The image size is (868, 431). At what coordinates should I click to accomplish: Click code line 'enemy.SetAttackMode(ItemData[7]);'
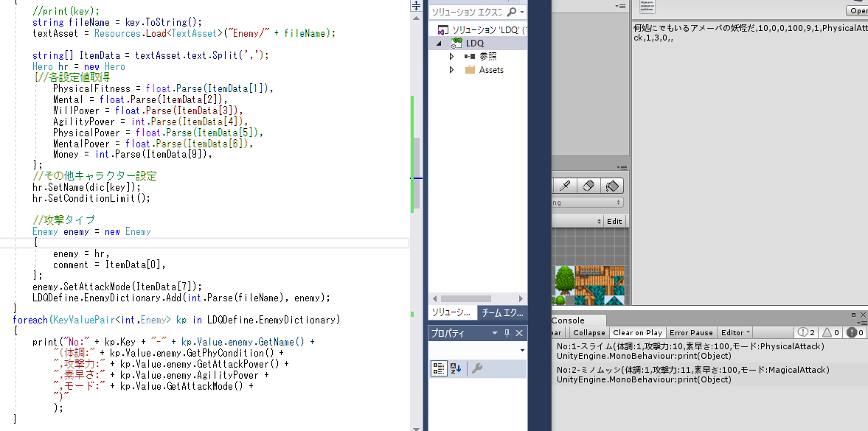[x=117, y=287]
